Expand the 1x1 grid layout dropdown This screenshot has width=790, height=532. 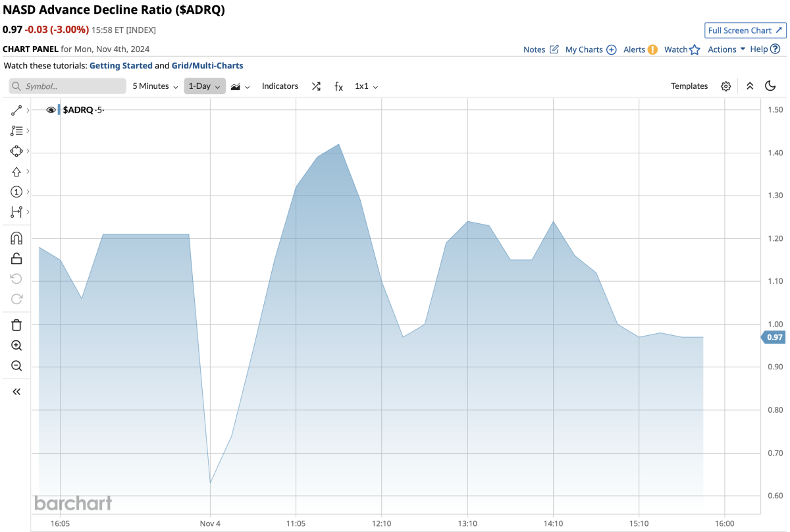(366, 86)
